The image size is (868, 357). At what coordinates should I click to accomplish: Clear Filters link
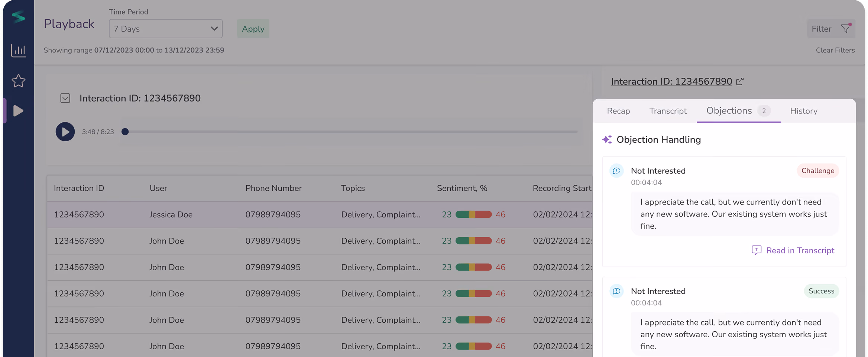pos(835,50)
